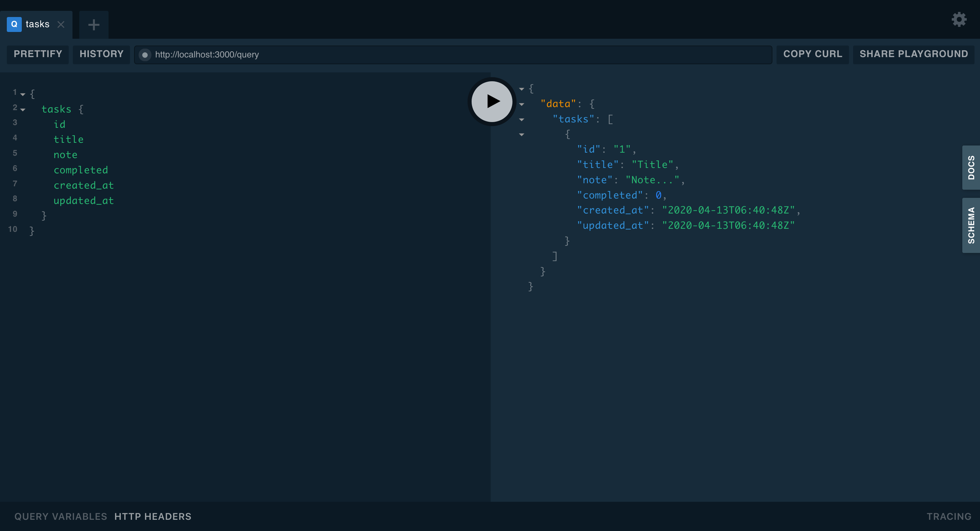The width and height of the screenshot is (980, 531).
Task: Switch to the HTTP HEADERS panel
Action: click(x=152, y=516)
